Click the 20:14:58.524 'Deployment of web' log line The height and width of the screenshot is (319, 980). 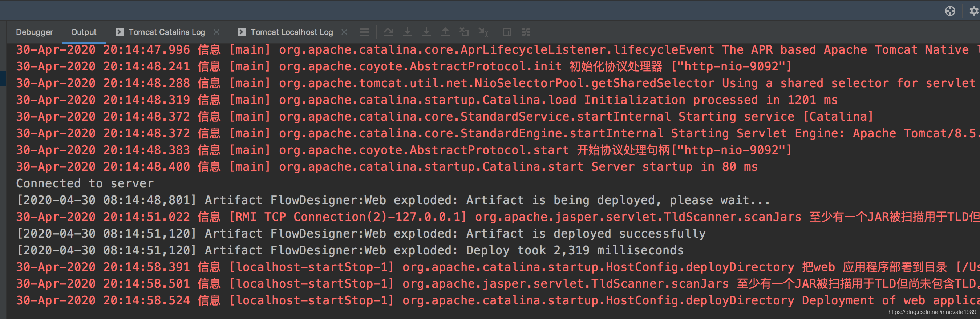pyautogui.click(x=498, y=300)
